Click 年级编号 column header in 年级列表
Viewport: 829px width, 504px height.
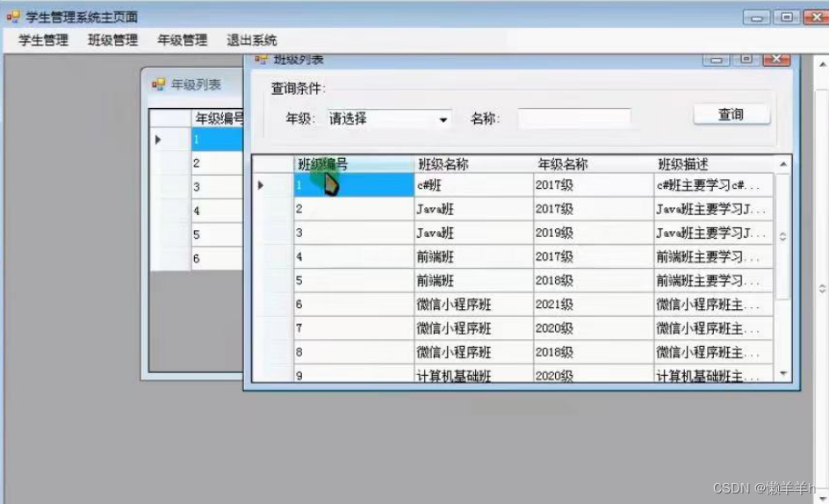pos(217,118)
